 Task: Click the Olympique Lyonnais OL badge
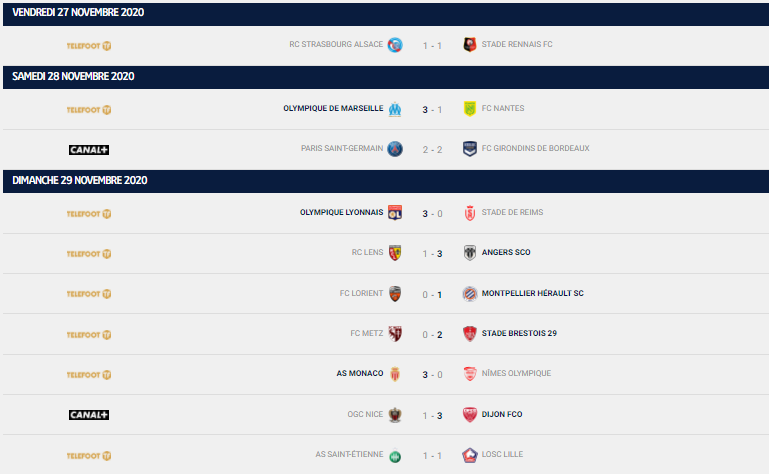395,212
